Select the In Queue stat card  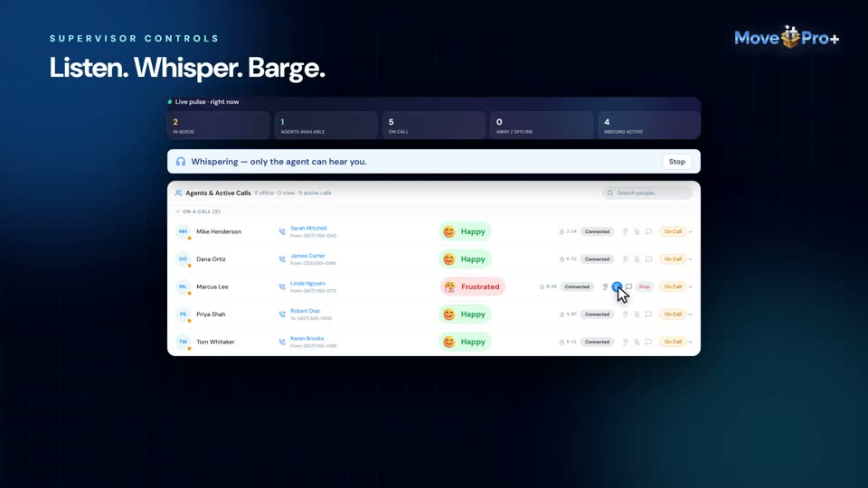(218, 125)
